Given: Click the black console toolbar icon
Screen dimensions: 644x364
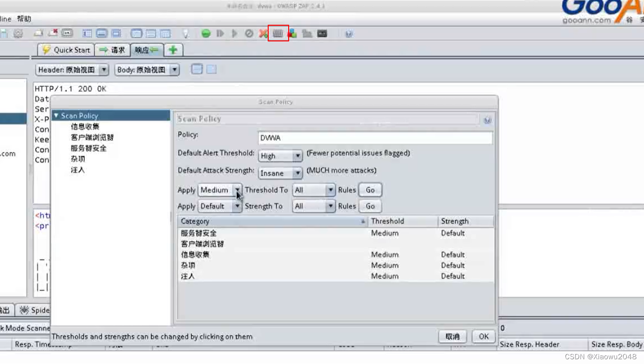Looking at the screenshot, I should click(322, 34).
